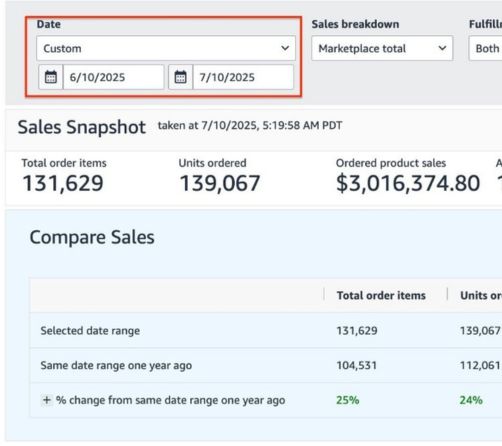Click the Compare Sales heading
This screenshot has height=446, width=502.
click(92, 237)
